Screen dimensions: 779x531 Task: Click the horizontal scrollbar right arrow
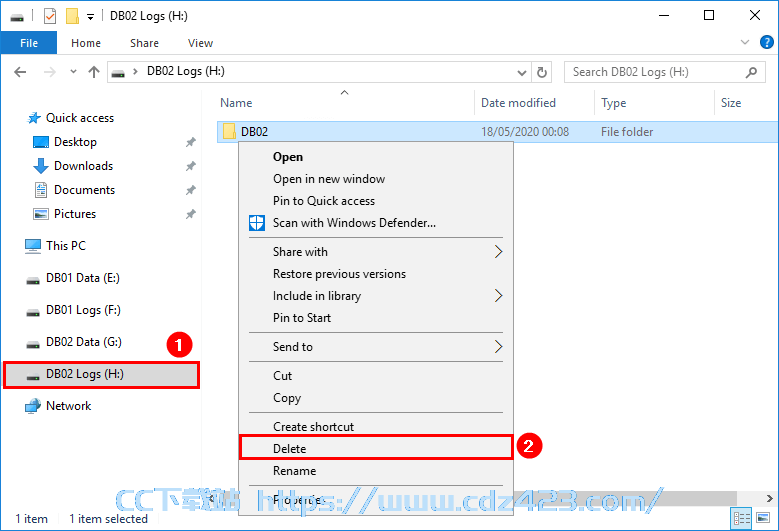click(x=770, y=498)
